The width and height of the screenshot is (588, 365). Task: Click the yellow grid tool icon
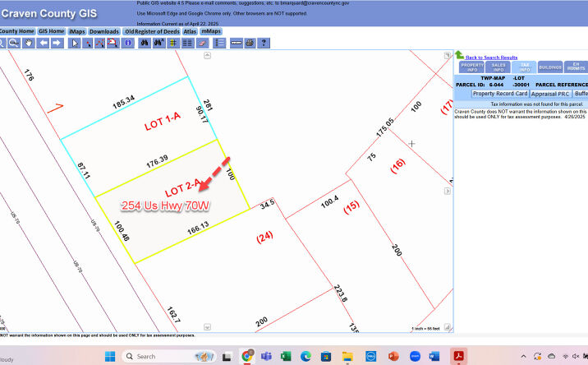coord(173,43)
